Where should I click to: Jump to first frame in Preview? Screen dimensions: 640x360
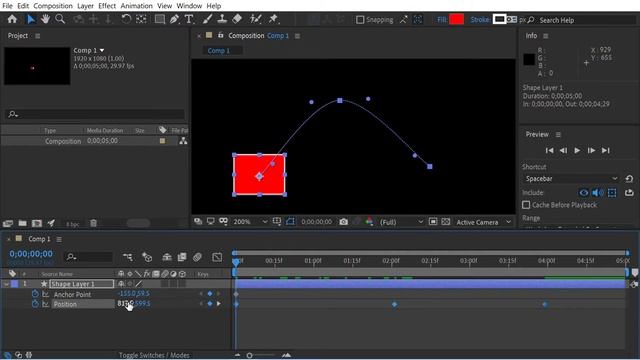pos(549,151)
